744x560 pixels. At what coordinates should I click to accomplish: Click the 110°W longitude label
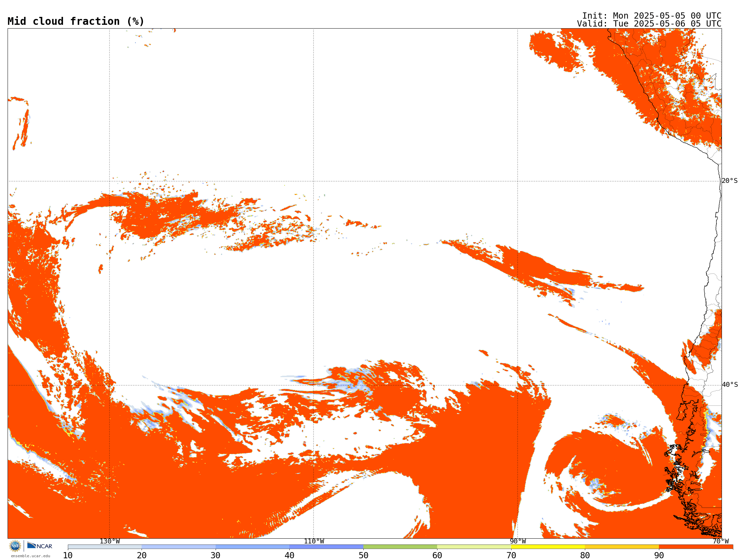tap(314, 541)
